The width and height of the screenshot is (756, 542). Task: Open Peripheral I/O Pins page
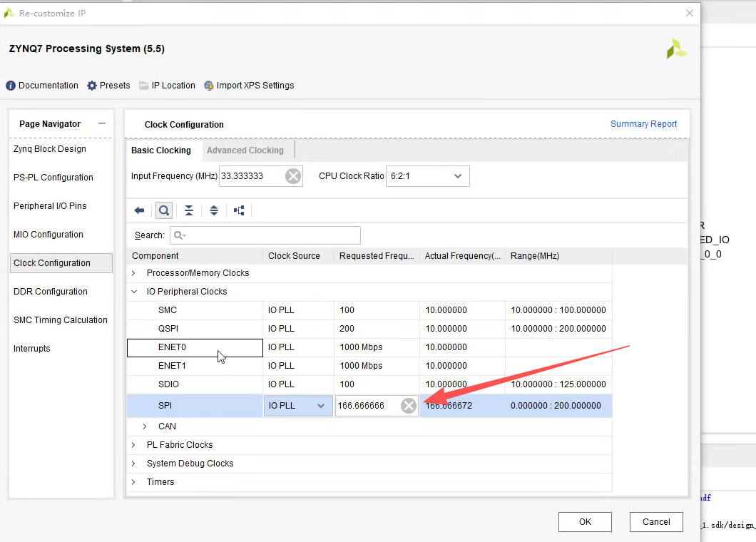50,206
